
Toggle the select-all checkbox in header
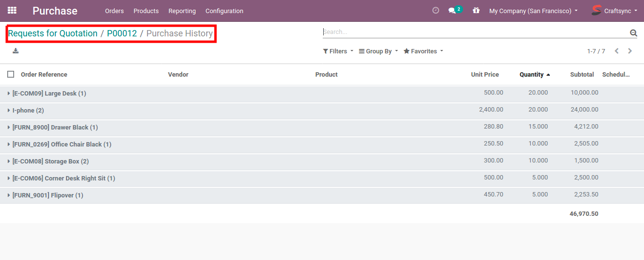point(11,74)
